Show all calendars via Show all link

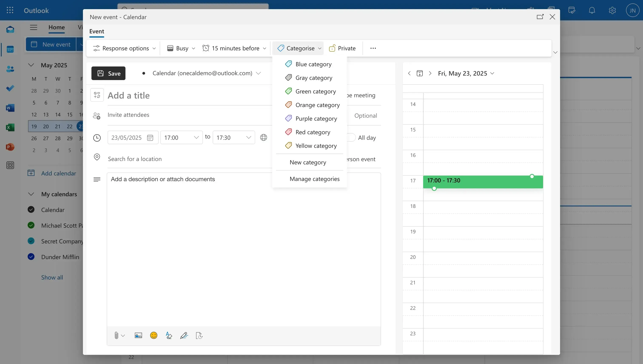tap(52, 277)
